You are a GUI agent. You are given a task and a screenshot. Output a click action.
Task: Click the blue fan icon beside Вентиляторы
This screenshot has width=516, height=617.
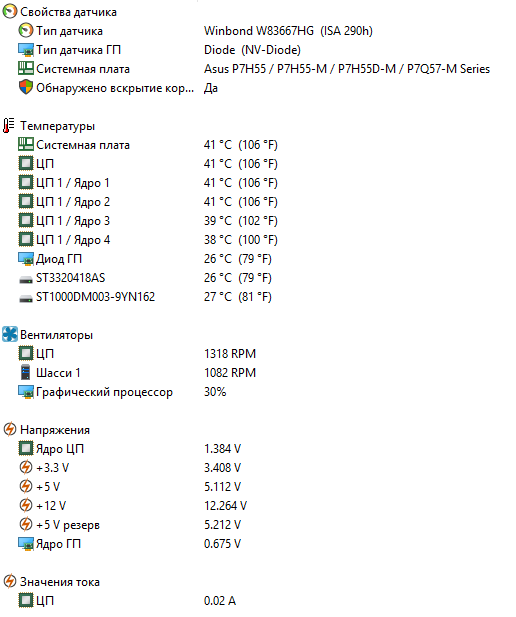[9, 334]
